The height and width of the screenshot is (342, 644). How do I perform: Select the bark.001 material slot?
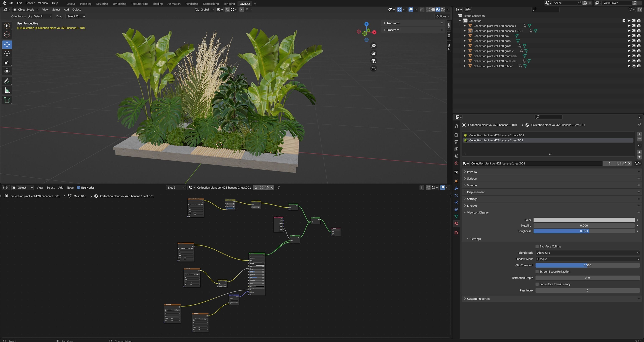click(x=548, y=135)
